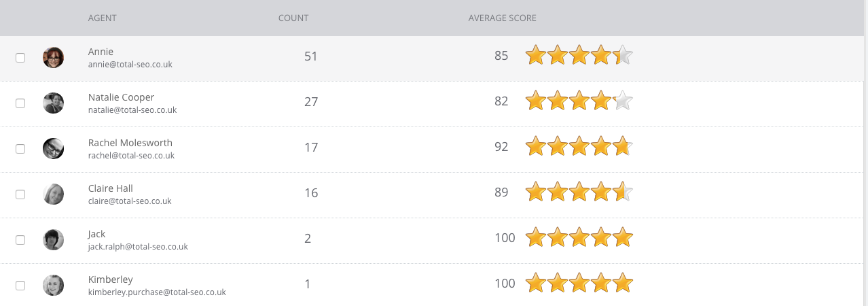Click Claire Hall's avatar picture
Screen dimensions: 868x306
click(53, 194)
